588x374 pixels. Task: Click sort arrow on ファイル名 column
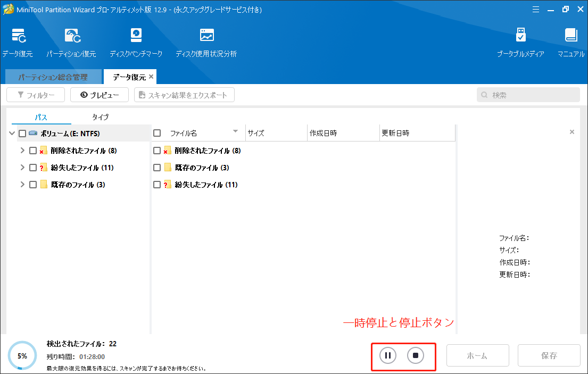(x=236, y=131)
